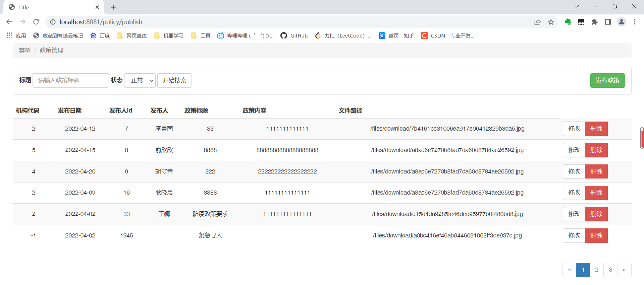Viewport: 644px width, 285px height.
Task: Open the Evernote extension icon
Action: coord(568,22)
